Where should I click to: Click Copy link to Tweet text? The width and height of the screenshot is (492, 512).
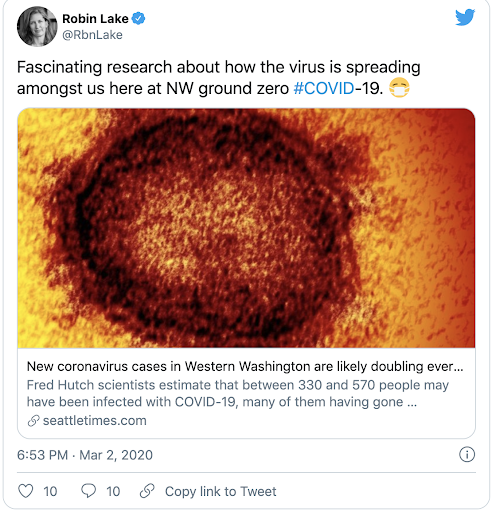click(221, 491)
